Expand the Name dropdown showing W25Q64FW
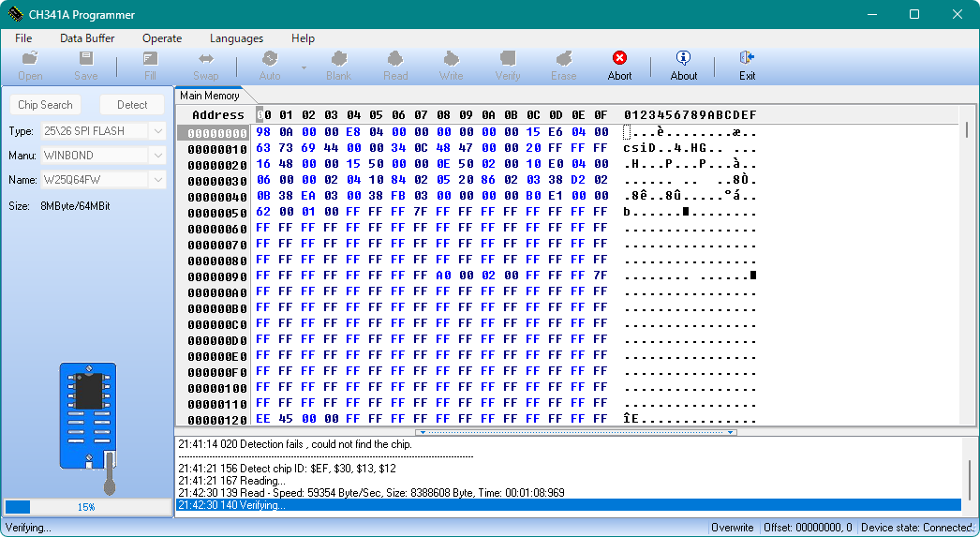The width and height of the screenshot is (980, 537). pos(157,179)
